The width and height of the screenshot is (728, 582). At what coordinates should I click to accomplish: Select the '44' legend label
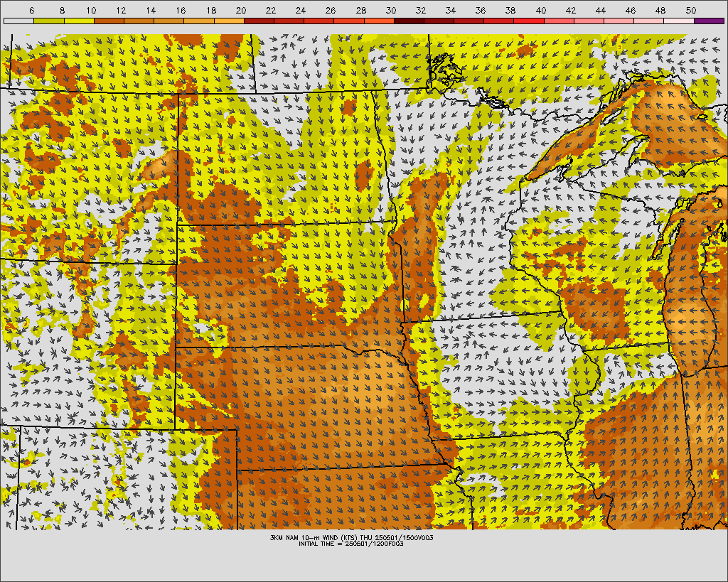[x=600, y=10]
